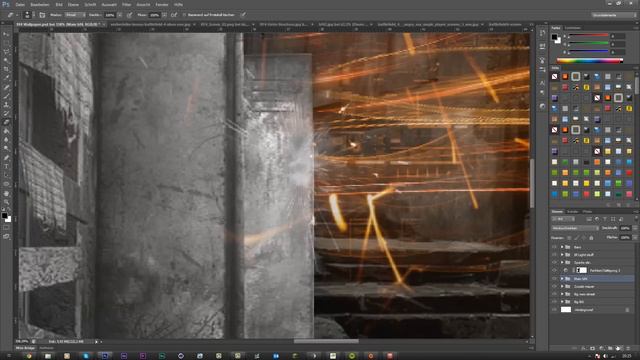Enable airbrush mode in options bar
Viewport: 640px width, 360px height.
coord(174,15)
